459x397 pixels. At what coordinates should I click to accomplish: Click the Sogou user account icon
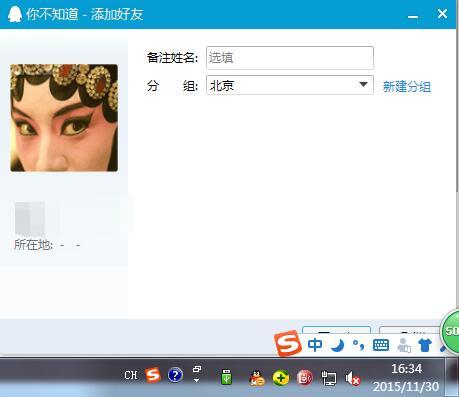[404, 345]
